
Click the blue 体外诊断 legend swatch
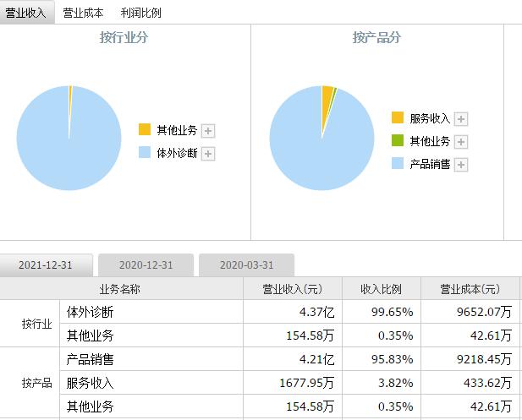point(145,153)
